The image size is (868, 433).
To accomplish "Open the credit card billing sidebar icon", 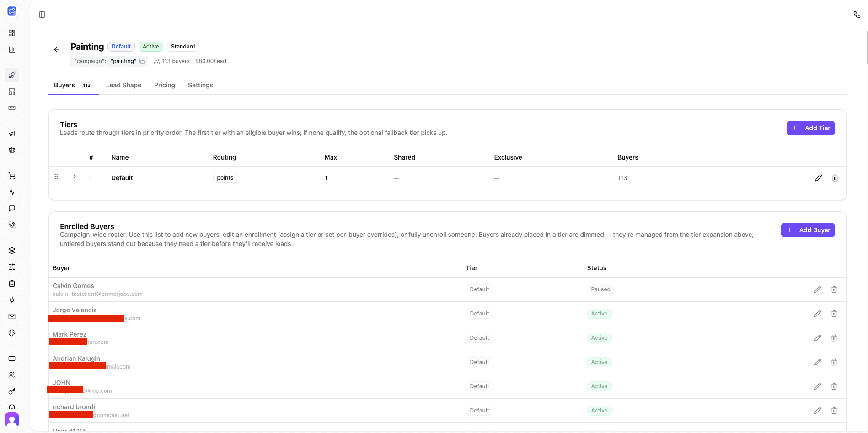I will (x=12, y=358).
